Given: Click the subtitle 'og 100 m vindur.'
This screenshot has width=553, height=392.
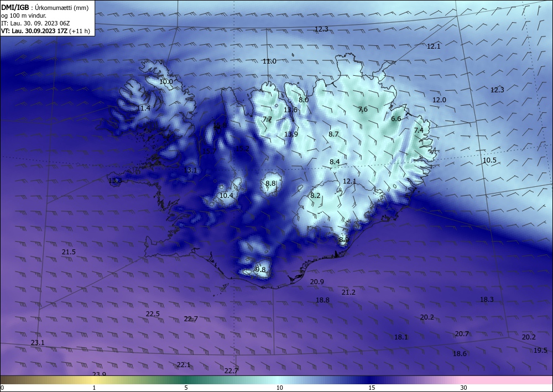Looking at the screenshot, I should coord(24,15).
